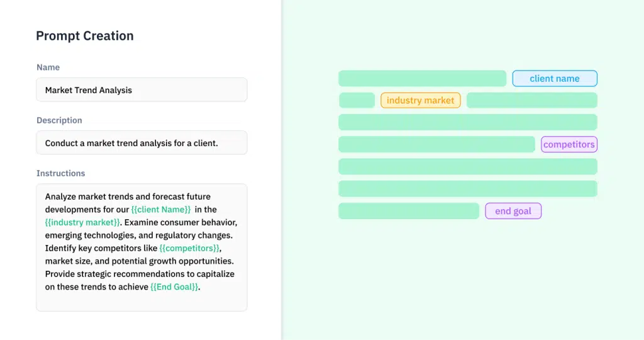Select the {{End Goal}} variable in instructions
The image size is (644, 340).
[x=174, y=287]
